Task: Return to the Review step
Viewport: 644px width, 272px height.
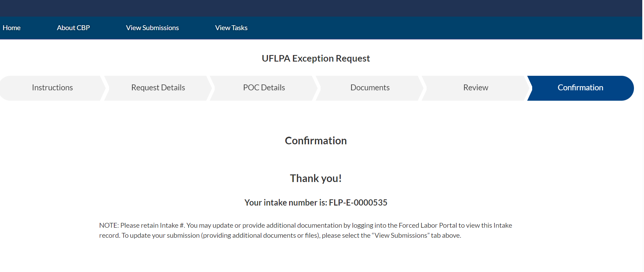Action: tap(476, 88)
